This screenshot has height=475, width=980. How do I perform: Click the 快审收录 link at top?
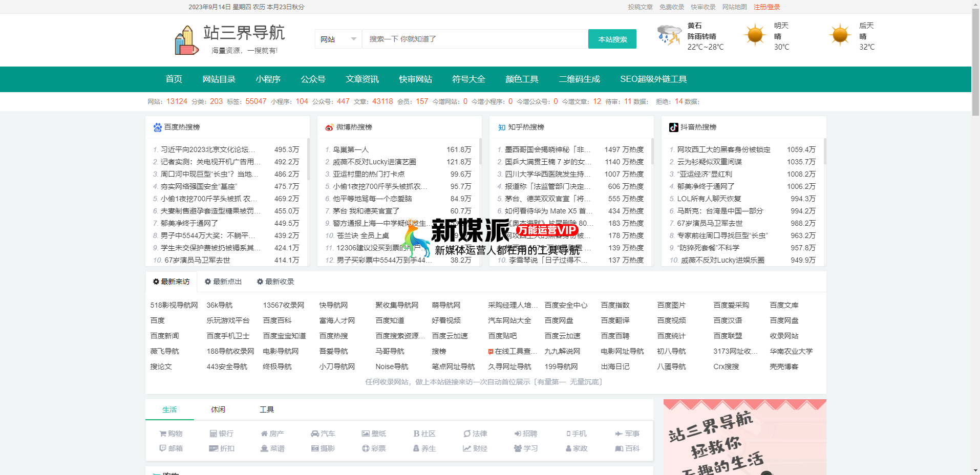coord(703,7)
